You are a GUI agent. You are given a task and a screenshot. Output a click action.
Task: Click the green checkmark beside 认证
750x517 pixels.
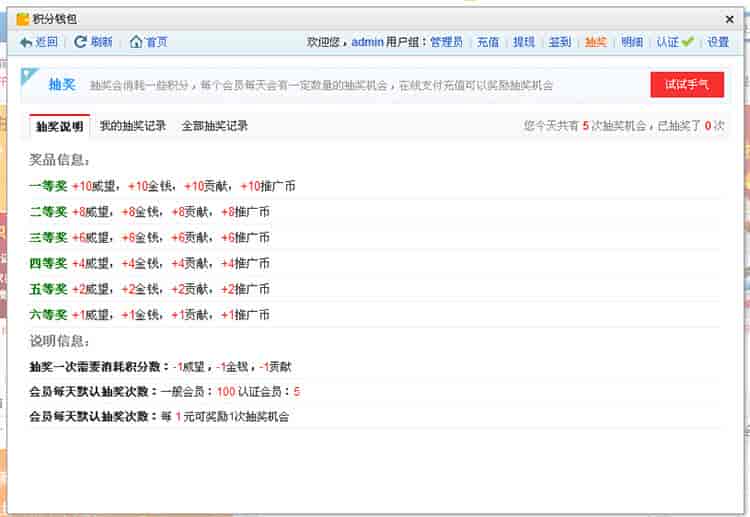(688, 42)
